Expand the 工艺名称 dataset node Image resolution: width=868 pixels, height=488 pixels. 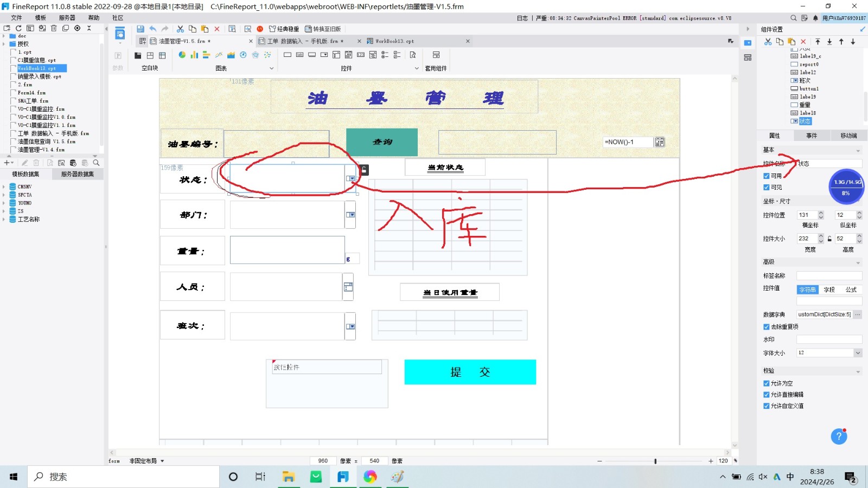pos(4,219)
